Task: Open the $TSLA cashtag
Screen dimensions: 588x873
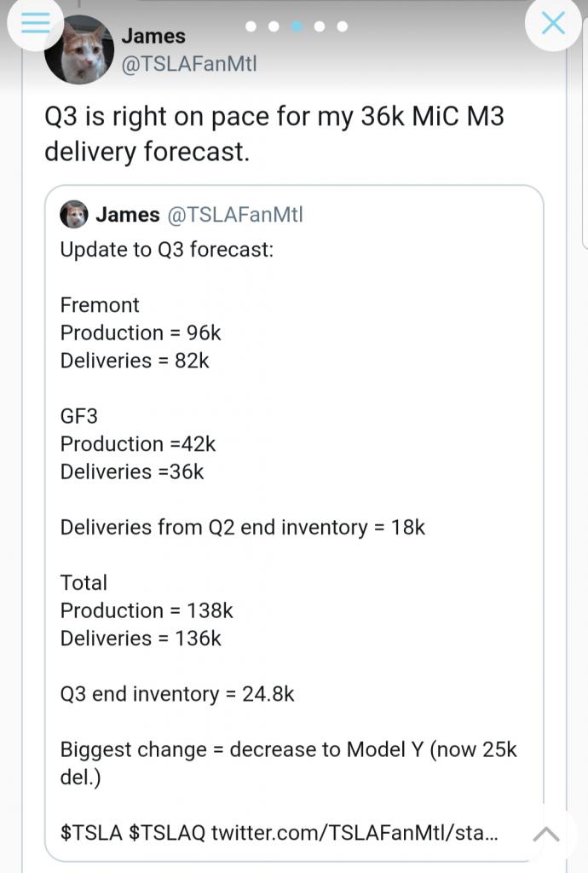Action: (x=91, y=832)
